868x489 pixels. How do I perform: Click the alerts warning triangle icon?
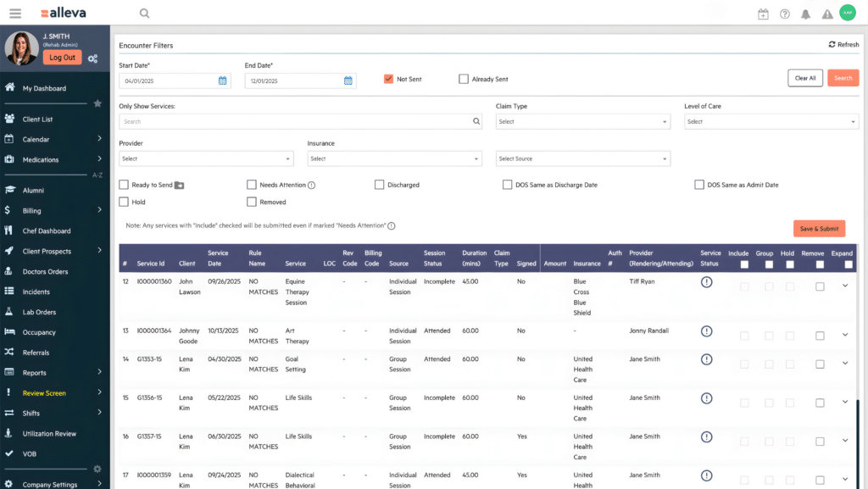826,14
